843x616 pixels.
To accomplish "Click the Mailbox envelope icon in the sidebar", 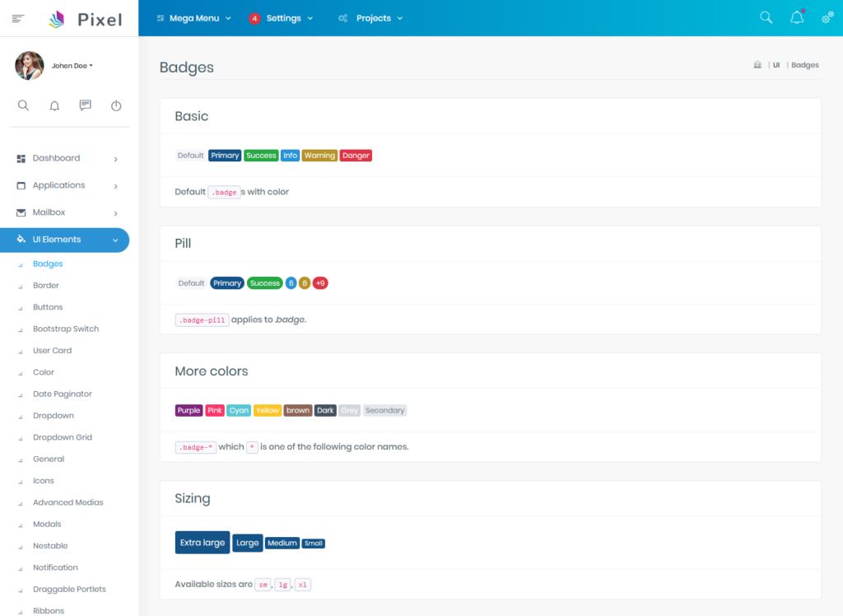I will point(21,212).
